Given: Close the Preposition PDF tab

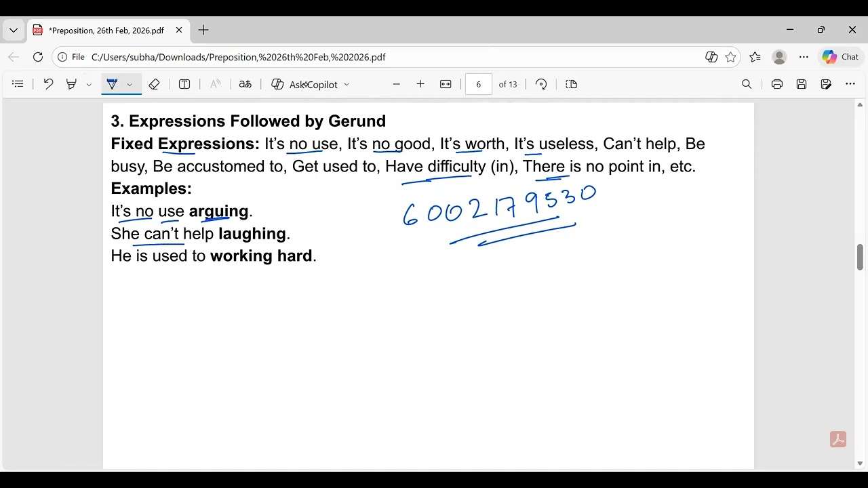Looking at the screenshot, I should point(179,30).
